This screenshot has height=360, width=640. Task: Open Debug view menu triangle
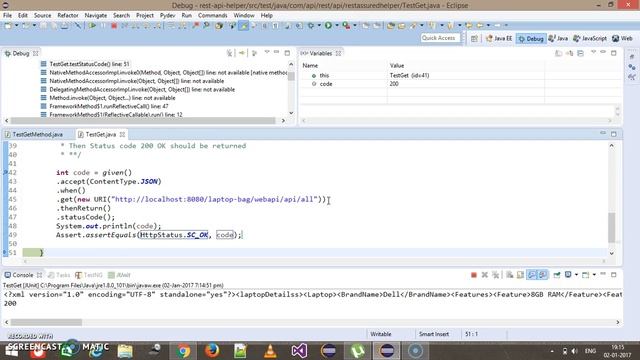(x=267, y=52)
